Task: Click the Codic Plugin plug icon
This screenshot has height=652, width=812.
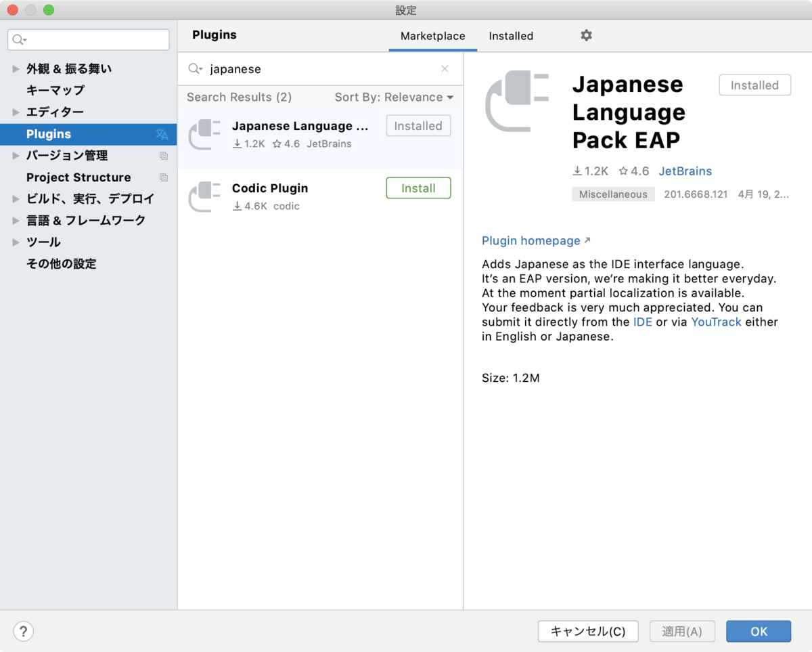Action: tap(204, 196)
